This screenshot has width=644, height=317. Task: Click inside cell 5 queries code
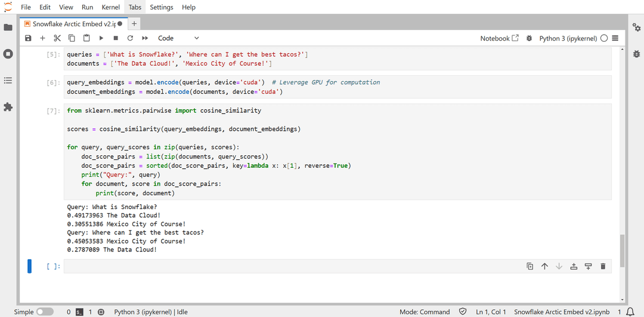337,59
